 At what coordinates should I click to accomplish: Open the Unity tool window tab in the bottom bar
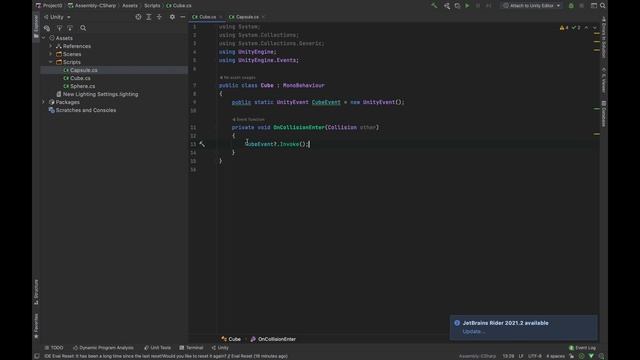220,348
